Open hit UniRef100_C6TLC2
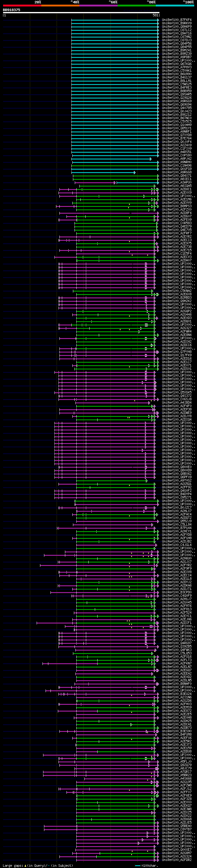The height and width of the screenshot is (868, 197). [x=177, y=30]
